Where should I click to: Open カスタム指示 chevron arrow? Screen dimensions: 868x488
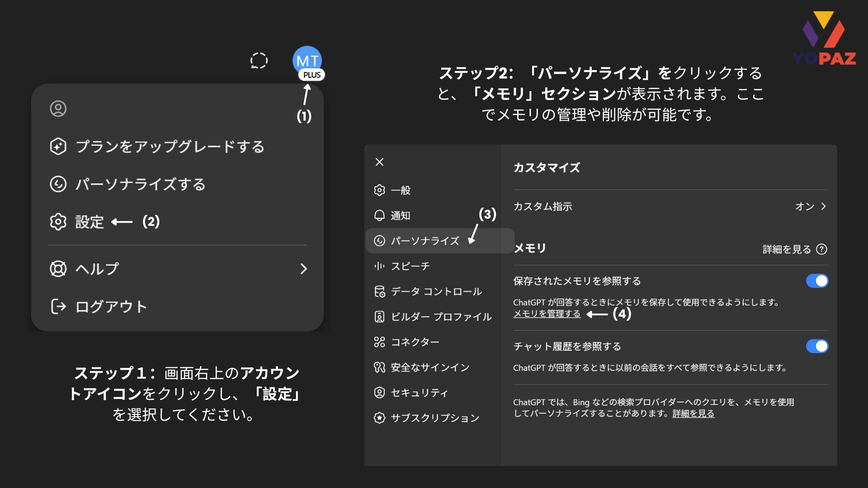point(823,206)
